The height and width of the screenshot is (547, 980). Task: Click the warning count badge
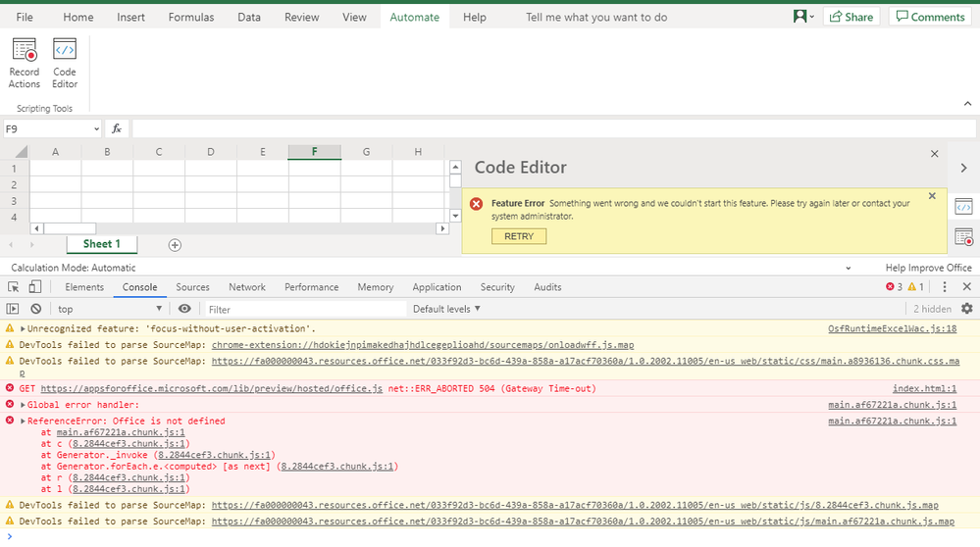point(915,287)
